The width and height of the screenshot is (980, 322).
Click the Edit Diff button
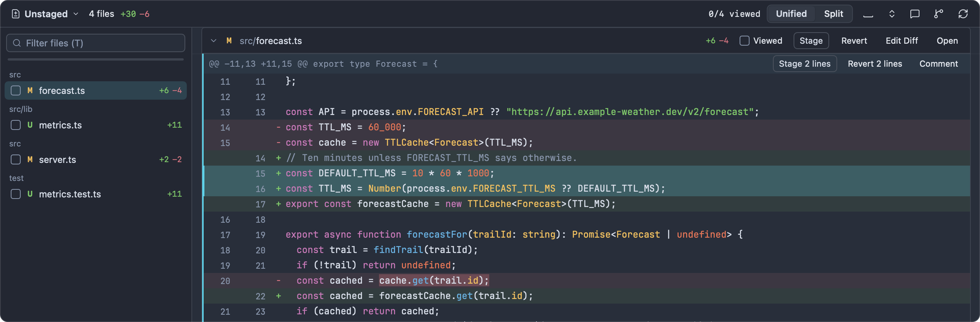coord(902,41)
